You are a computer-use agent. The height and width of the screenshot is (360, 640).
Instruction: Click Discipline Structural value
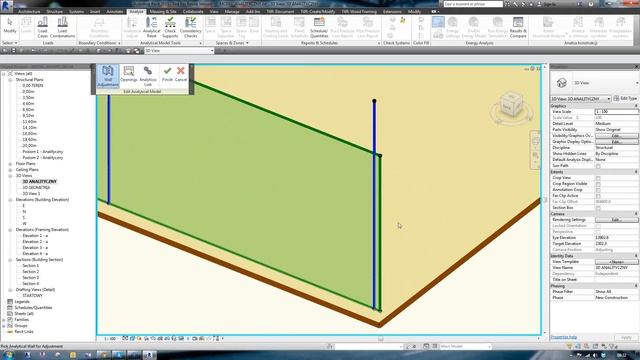[616, 148]
